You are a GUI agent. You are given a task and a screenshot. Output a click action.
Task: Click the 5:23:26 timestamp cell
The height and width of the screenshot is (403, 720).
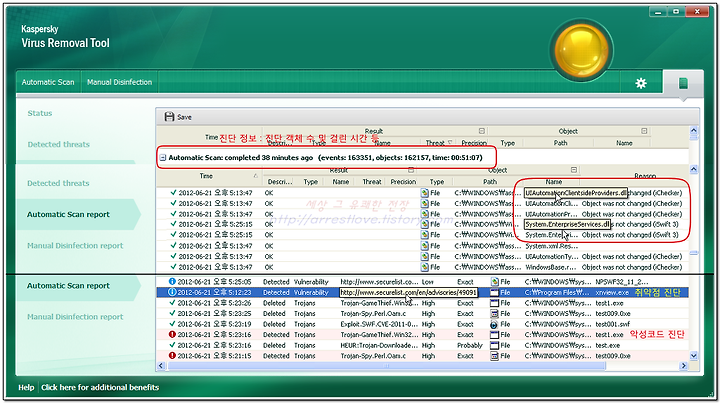point(214,303)
